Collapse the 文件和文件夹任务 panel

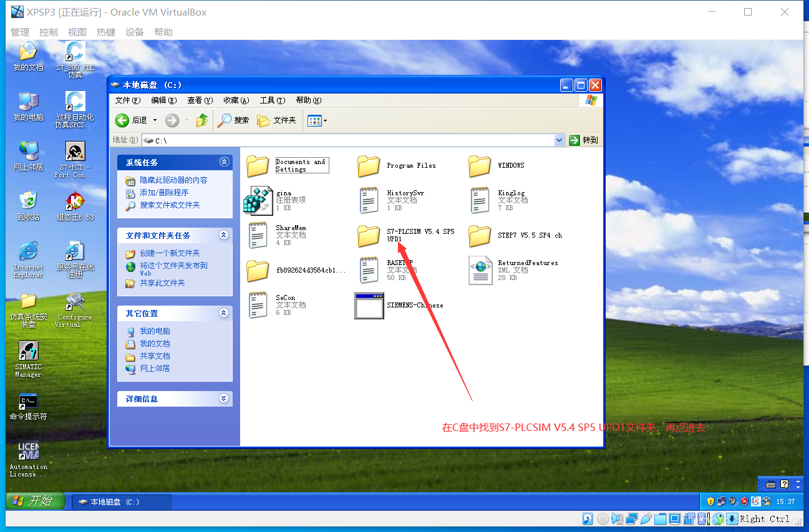224,235
